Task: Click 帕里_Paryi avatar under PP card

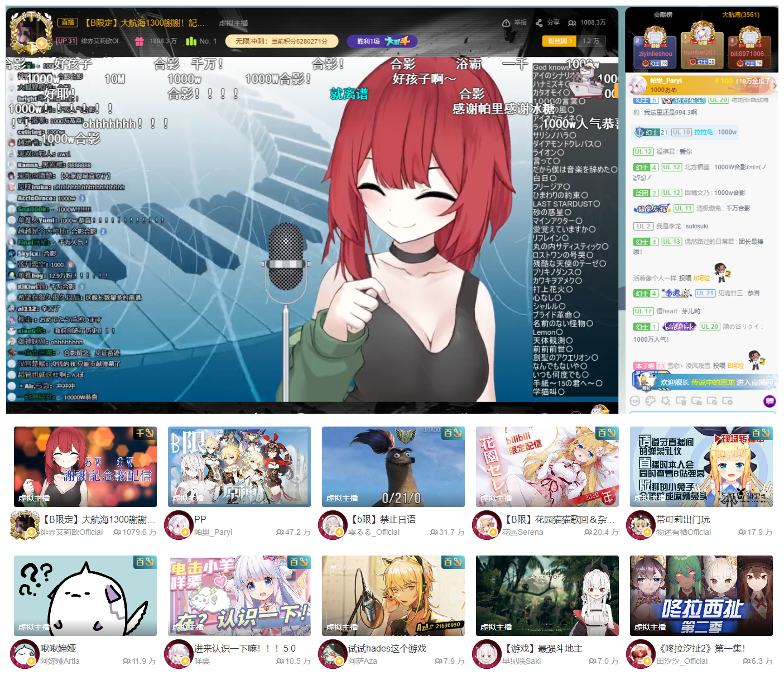Action: [x=179, y=525]
